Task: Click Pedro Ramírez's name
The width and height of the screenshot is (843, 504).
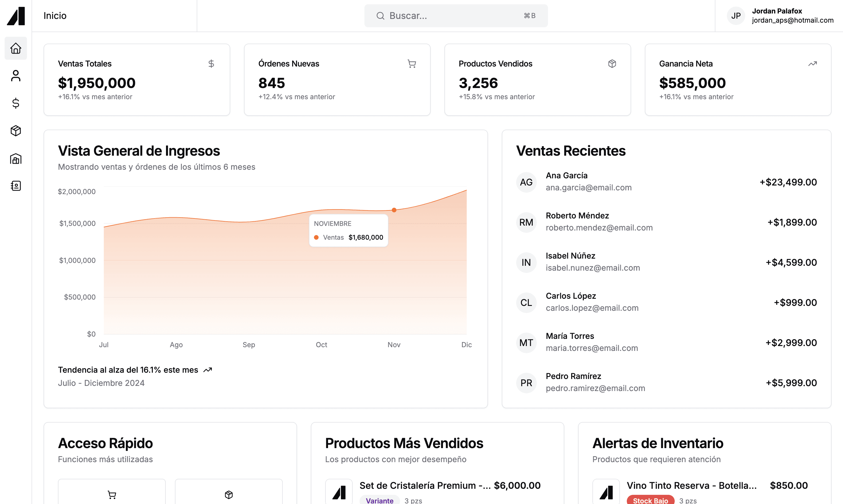Action: click(573, 376)
